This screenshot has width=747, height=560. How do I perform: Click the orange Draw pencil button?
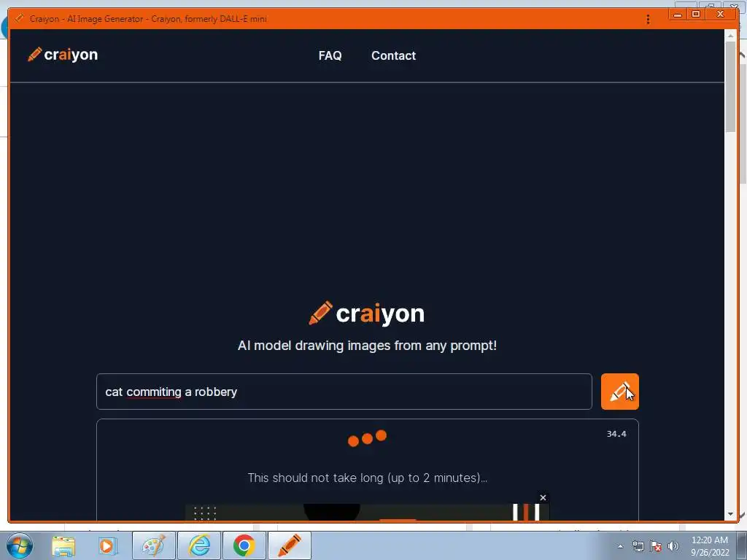click(619, 392)
